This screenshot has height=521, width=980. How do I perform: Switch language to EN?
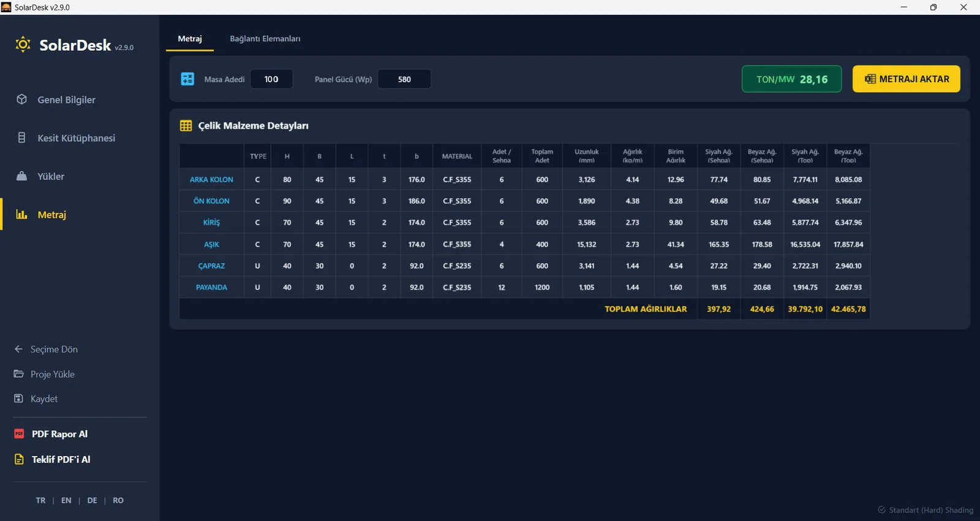(x=66, y=500)
